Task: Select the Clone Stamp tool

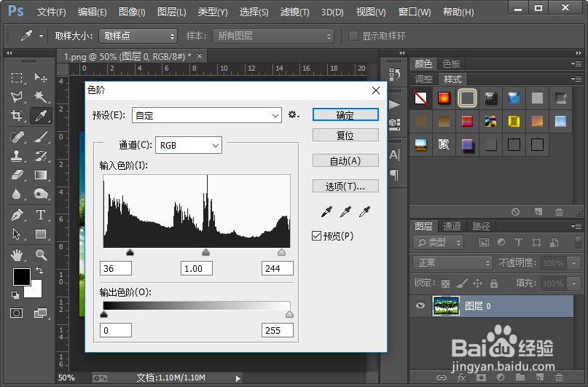Action: (x=17, y=156)
